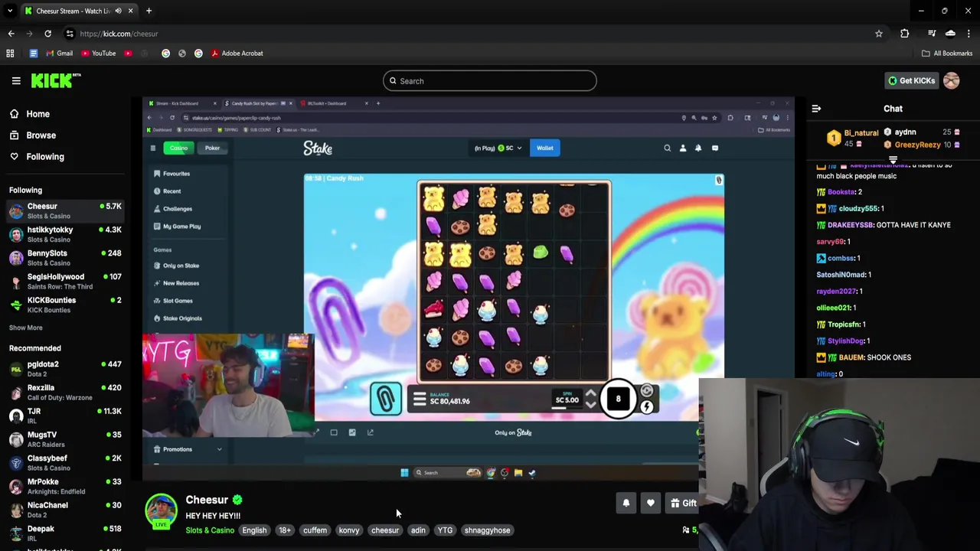This screenshot has height=551, width=980.
Task: Select the English tag
Action: click(254, 530)
